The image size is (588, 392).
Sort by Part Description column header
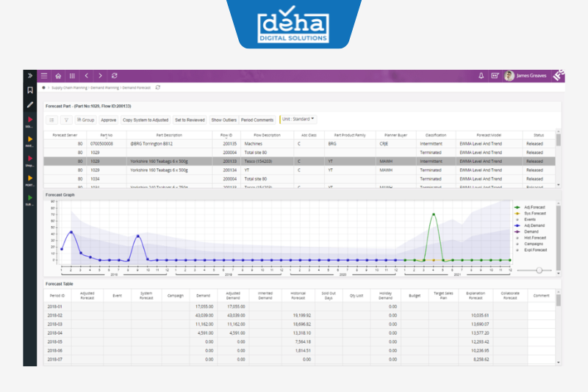pos(169,135)
